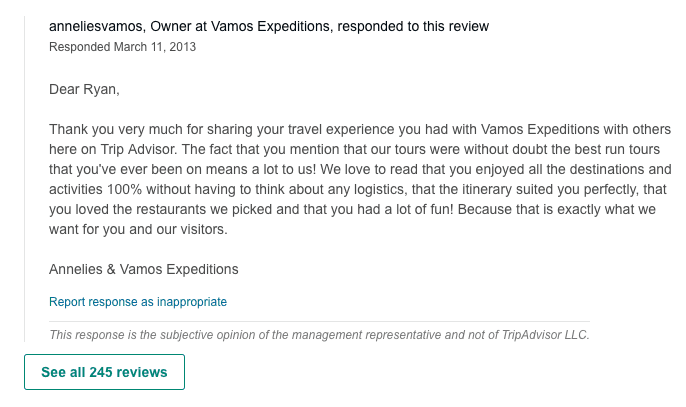This screenshot has height=407, width=686.
Task: Click the line starting activities 100% without
Action: pos(358,189)
